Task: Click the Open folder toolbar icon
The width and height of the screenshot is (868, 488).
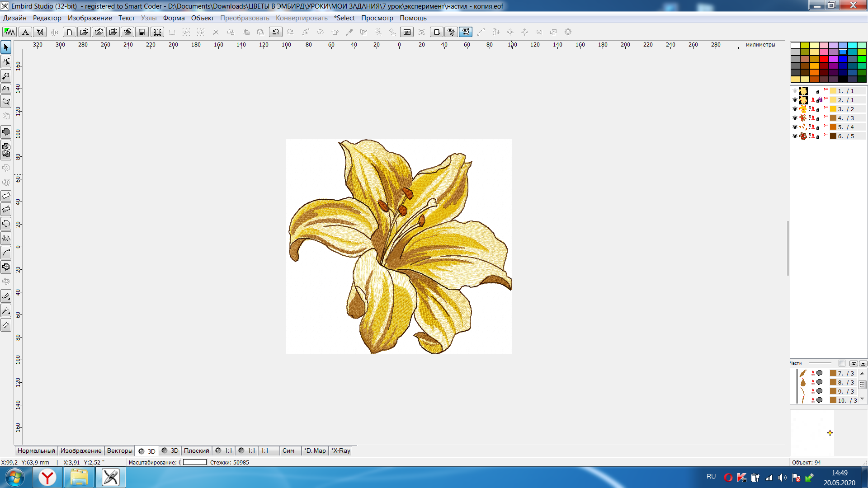Action: click(84, 32)
